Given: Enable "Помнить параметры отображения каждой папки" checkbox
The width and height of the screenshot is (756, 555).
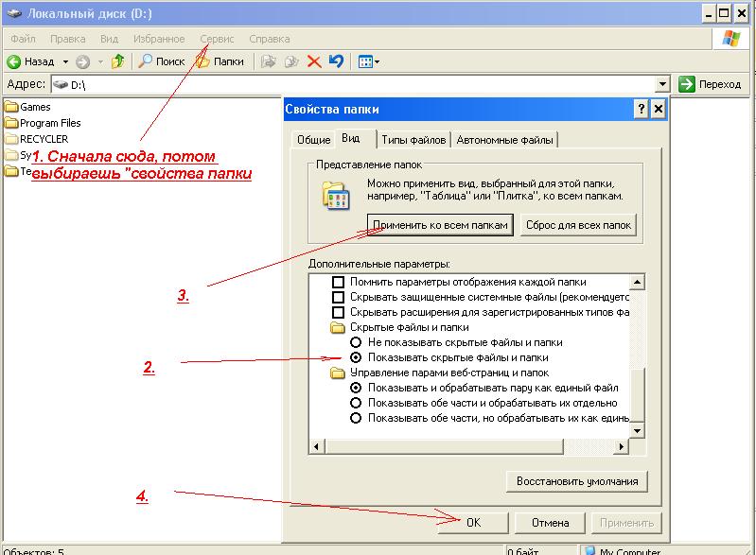Looking at the screenshot, I should coord(337,283).
